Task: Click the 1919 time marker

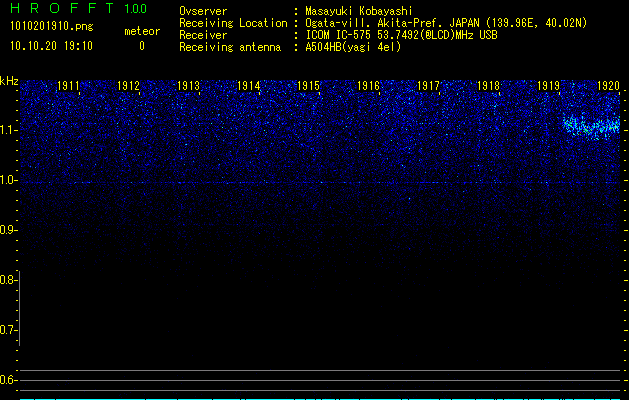Action: pyautogui.click(x=548, y=86)
